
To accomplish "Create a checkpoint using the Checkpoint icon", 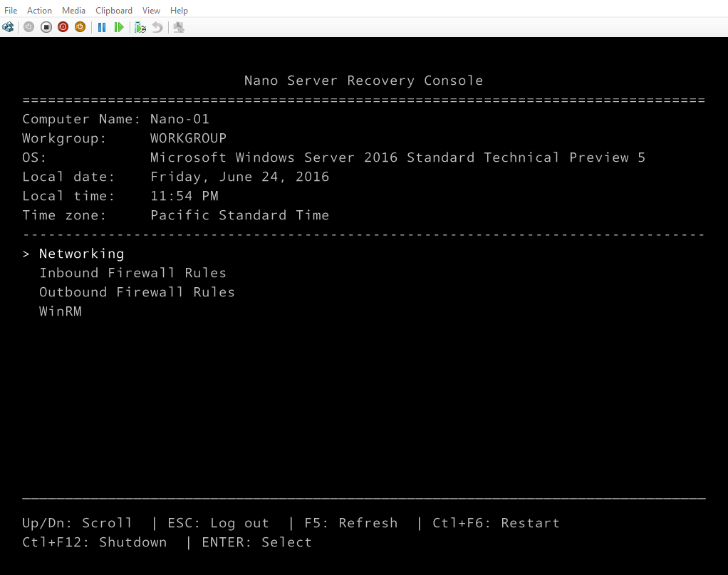I will click(140, 27).
